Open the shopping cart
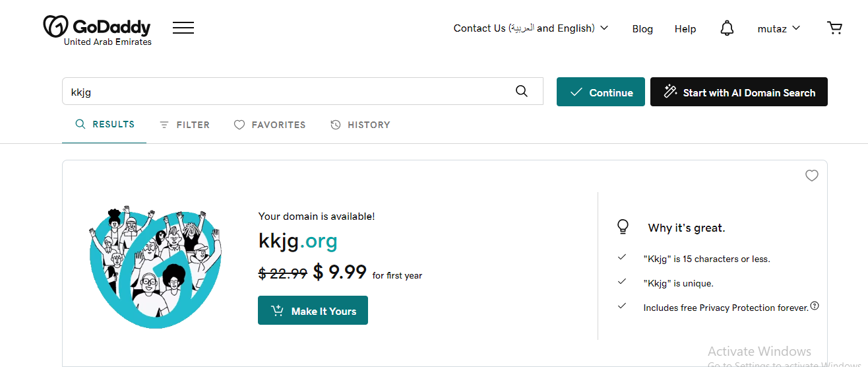868x367 pixels. pyautogui.click(x=834, y=28)
